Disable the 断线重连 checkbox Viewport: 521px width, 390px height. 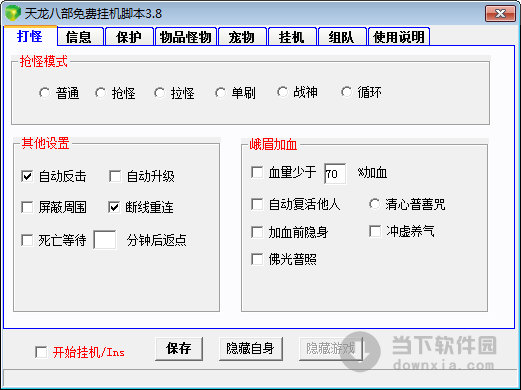[x=114, y=207]
